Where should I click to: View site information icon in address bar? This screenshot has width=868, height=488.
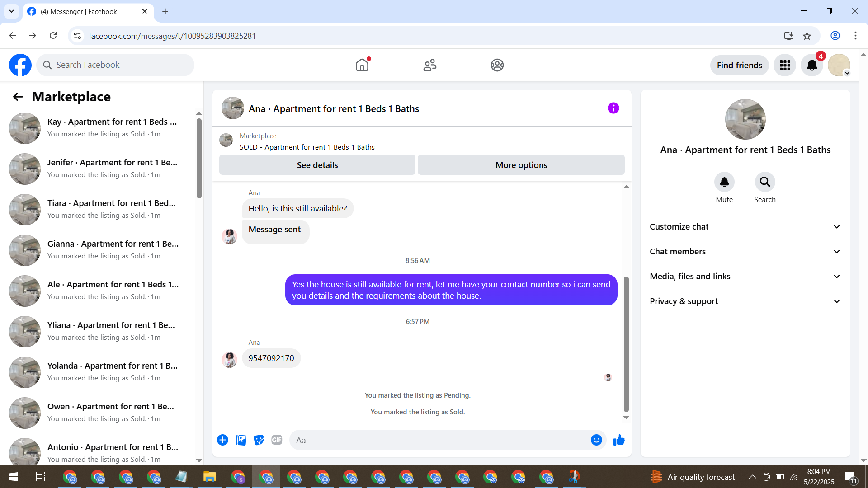pos(78,36)
